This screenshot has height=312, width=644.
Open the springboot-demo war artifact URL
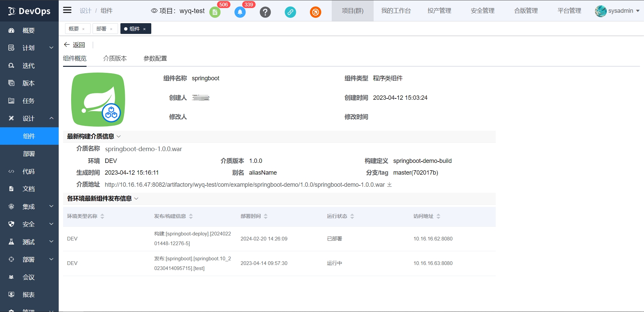click(x=245, y=185)
